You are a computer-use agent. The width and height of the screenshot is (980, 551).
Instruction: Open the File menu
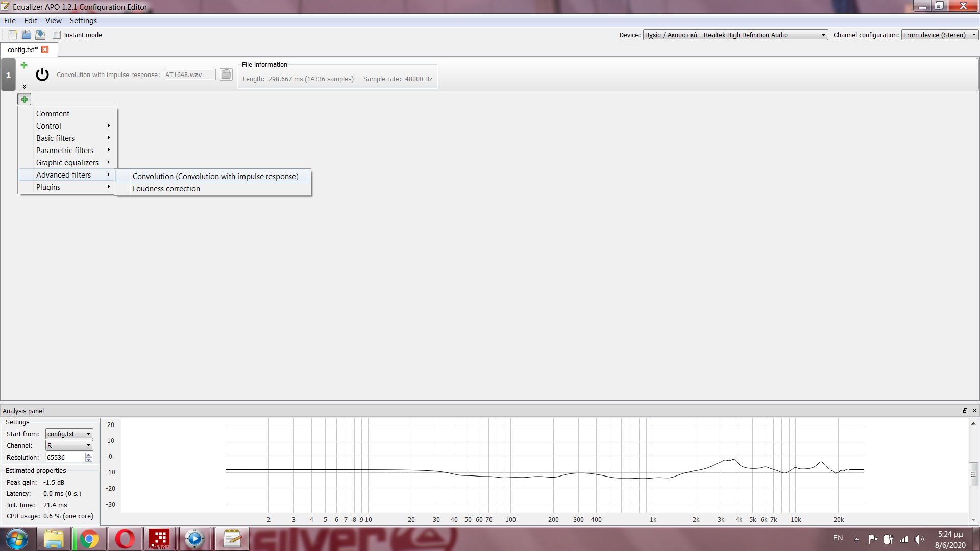pyautogui.click(x=10, y=21)
